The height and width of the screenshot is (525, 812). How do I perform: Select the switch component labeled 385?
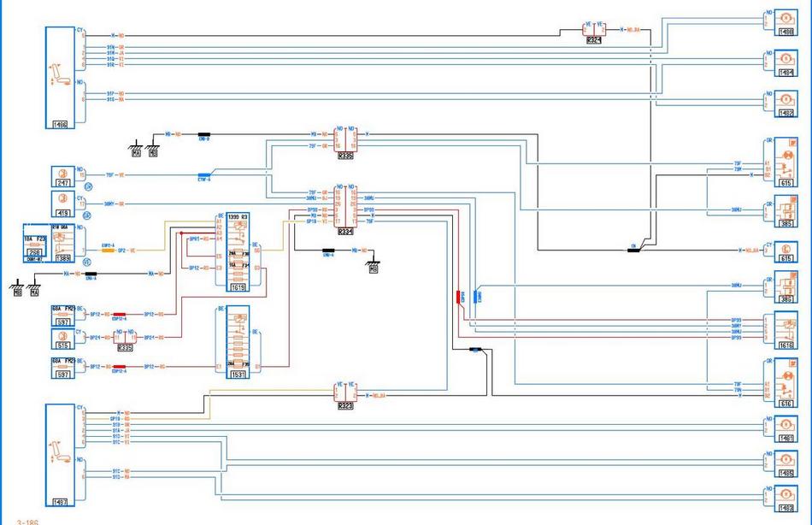(x=784, y=214)
